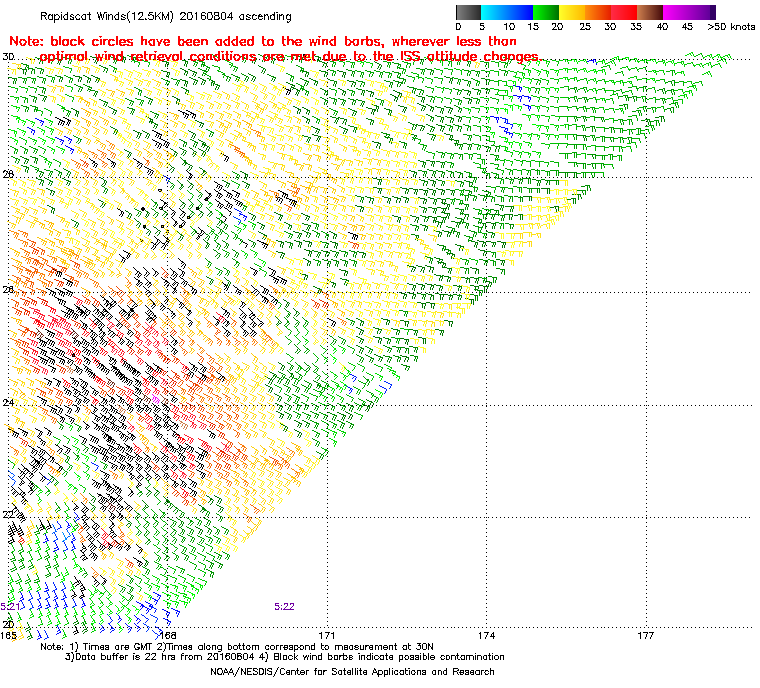
Task: Click the footnote 'Data buffer is 22 hrs from 20160804'
Action: [165, 656]
